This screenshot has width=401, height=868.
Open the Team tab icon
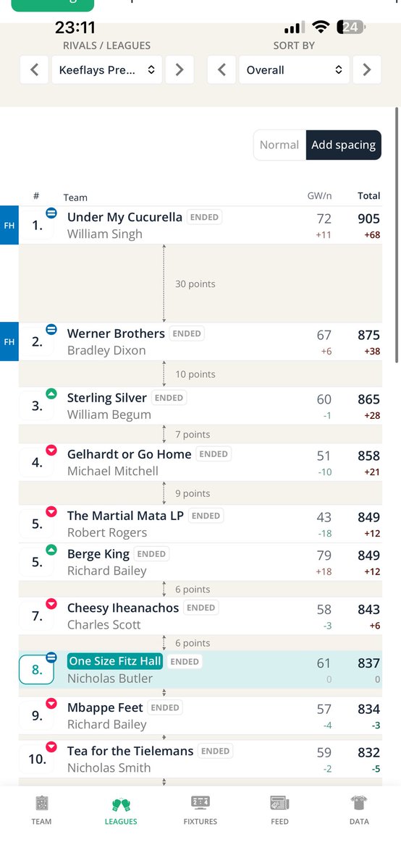[x=41, y=803]
